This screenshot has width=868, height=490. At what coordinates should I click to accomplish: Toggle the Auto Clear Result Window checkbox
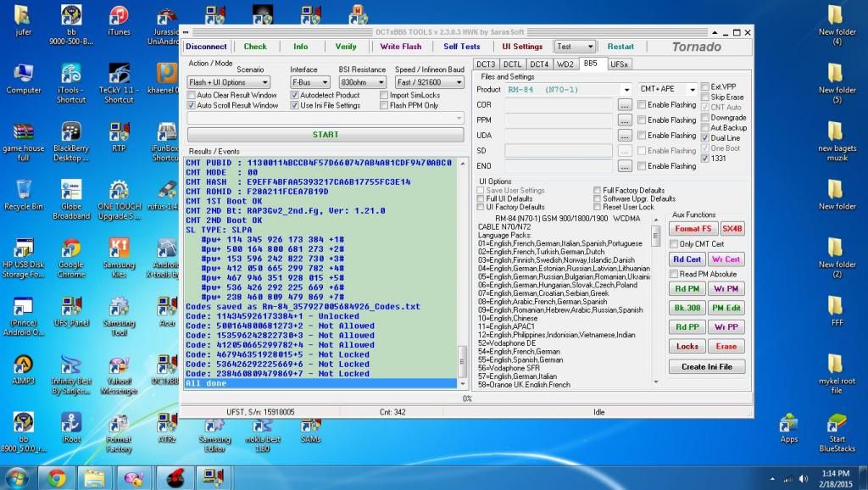[x=192, y=95]
